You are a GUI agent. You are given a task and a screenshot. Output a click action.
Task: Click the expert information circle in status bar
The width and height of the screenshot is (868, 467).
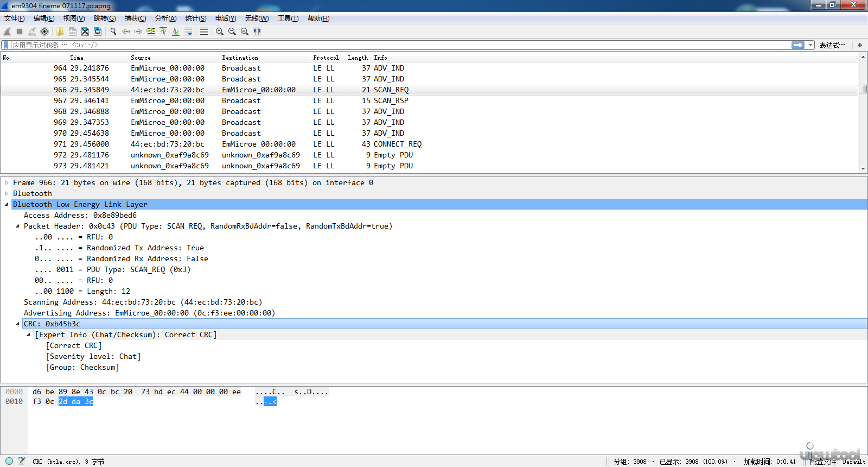pyautogui.click(x=9, y=461)
